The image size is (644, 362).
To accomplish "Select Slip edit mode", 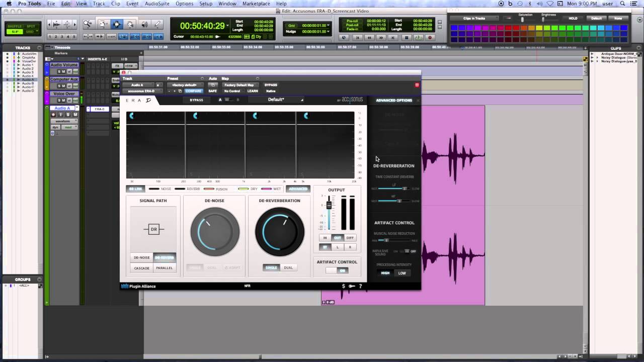I will tap(16, 32).
